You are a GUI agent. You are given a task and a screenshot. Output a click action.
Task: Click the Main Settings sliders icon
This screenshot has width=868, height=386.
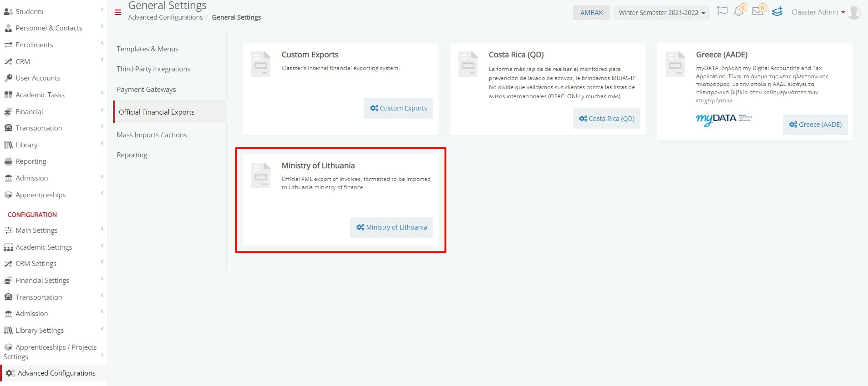coord(8,231)
